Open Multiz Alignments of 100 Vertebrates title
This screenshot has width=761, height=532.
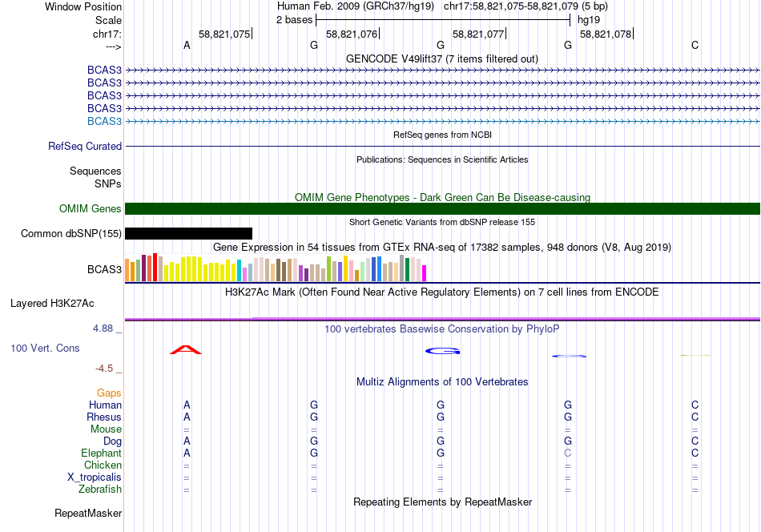coord(442,382)
